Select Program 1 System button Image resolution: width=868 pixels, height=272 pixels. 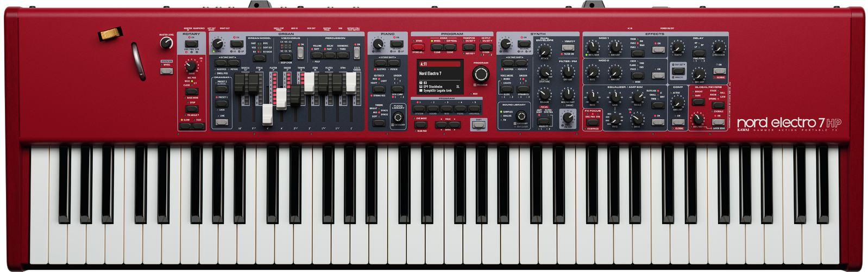419,108
